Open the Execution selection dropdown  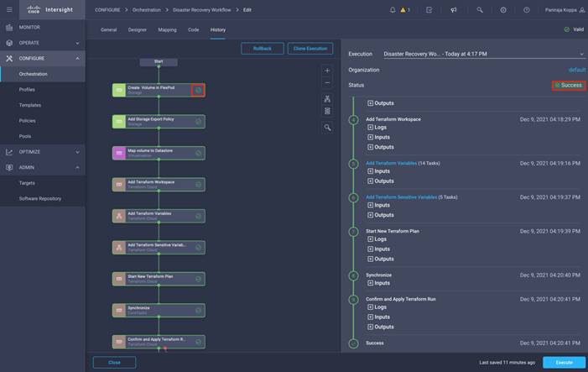484,54
